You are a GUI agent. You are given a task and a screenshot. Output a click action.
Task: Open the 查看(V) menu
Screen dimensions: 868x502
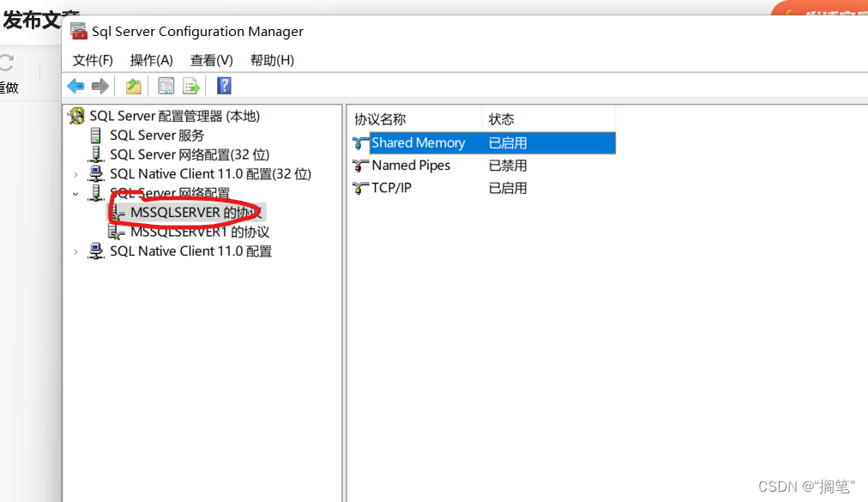(211, 60)
